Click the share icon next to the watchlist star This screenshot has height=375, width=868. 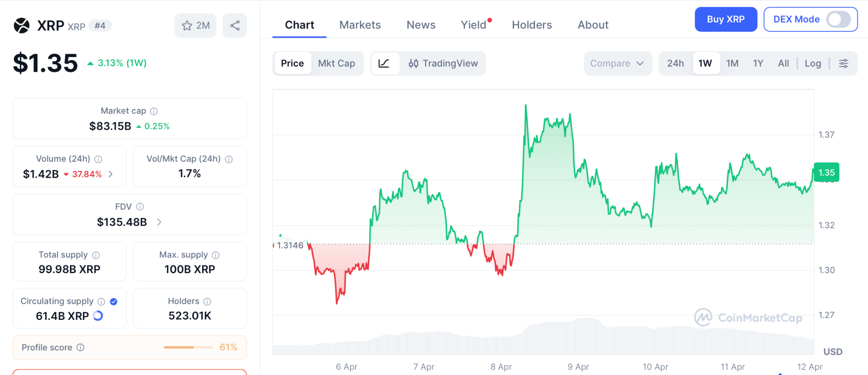click(235, 25)
